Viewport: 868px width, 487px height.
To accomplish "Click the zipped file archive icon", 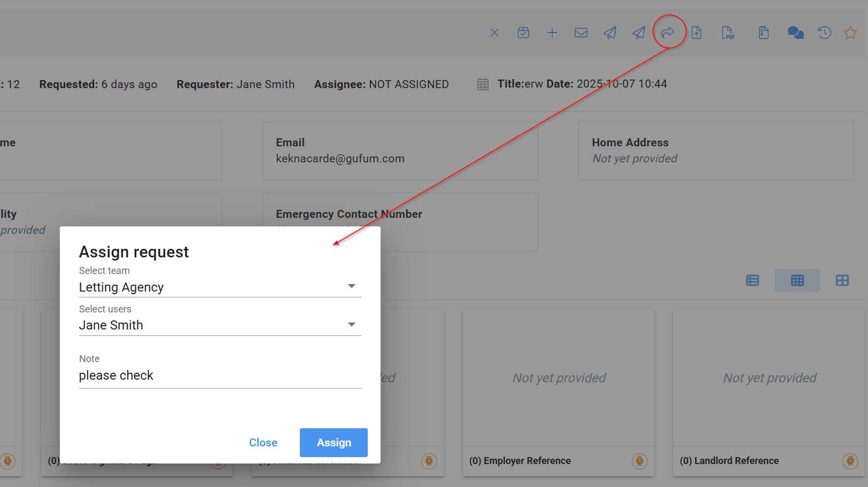I will [x=764, y=33].
